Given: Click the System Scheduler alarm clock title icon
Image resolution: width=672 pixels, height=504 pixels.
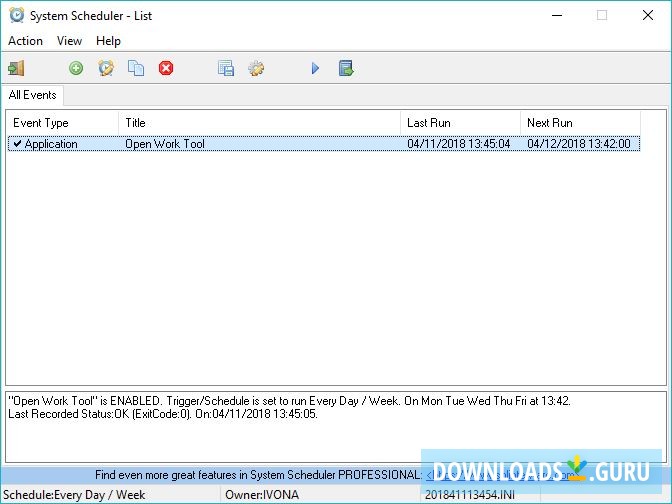Looking at the screenshot, I should 17,15.
